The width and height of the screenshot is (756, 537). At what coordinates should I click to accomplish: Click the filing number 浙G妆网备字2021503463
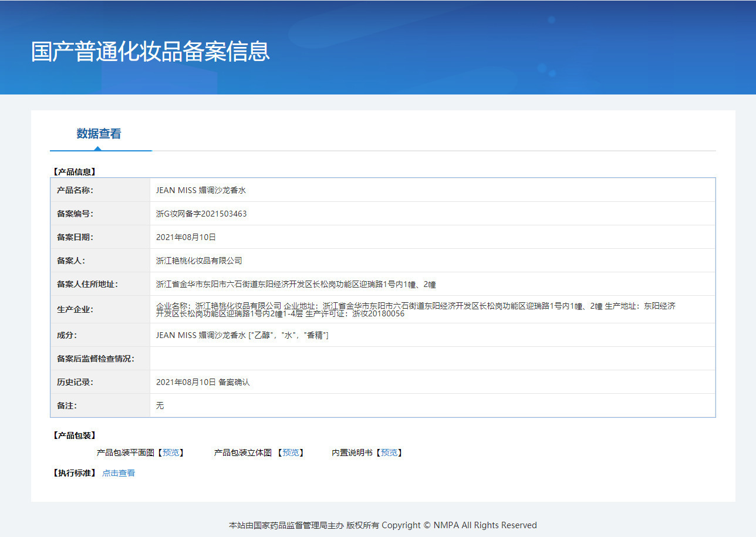click(x=201, y=214)
